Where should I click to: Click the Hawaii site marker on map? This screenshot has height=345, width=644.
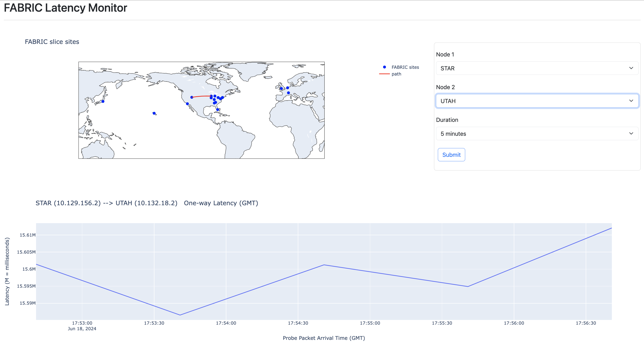154,113
